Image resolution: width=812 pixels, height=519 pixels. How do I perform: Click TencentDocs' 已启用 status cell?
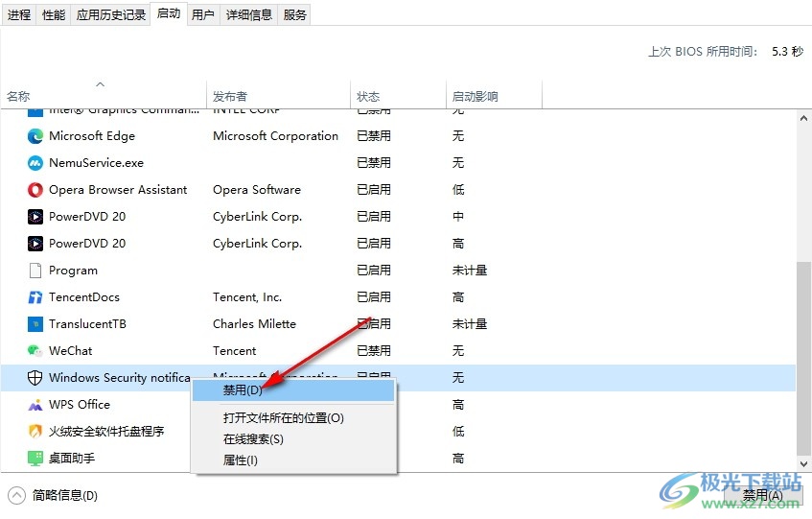pos(374,297)
